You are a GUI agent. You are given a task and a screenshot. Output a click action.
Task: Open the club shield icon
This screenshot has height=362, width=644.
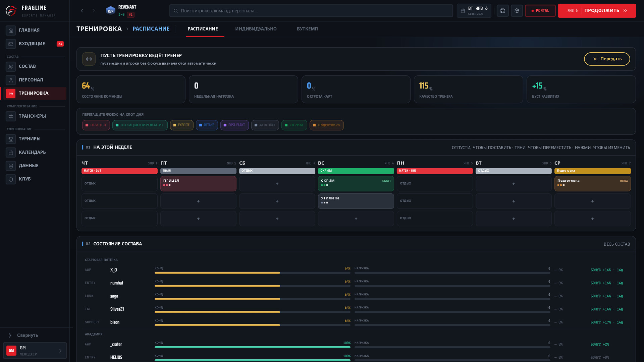(x=11, y=179)
